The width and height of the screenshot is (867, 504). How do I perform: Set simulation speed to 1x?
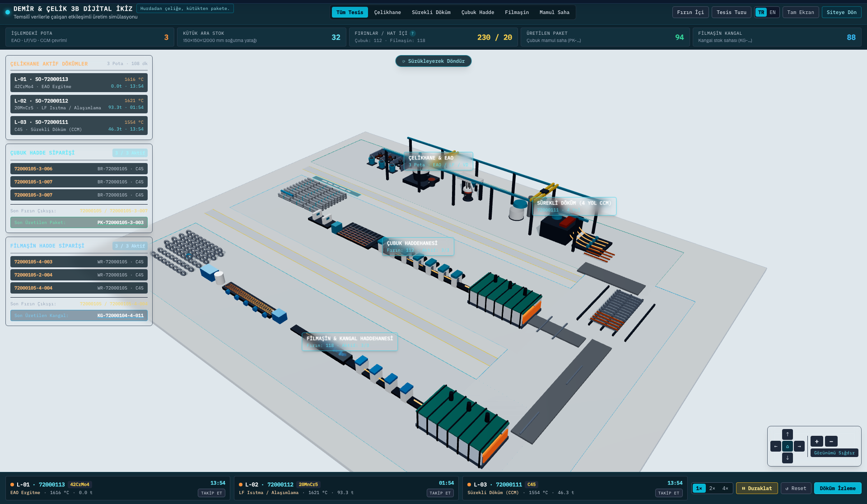coord(699,488)
